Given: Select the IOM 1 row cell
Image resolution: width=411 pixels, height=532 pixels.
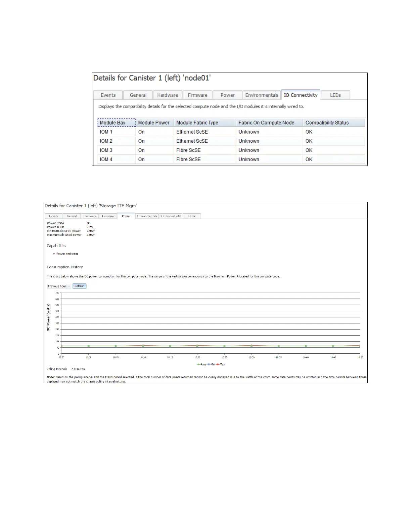Looking at the screenshot, I should point(117,132).
